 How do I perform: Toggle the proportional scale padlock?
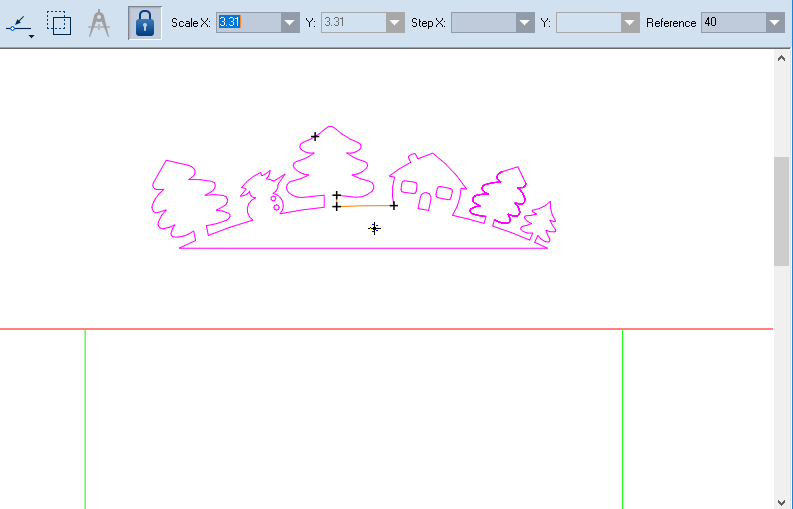pyautogui.click(x=145, y=22)
